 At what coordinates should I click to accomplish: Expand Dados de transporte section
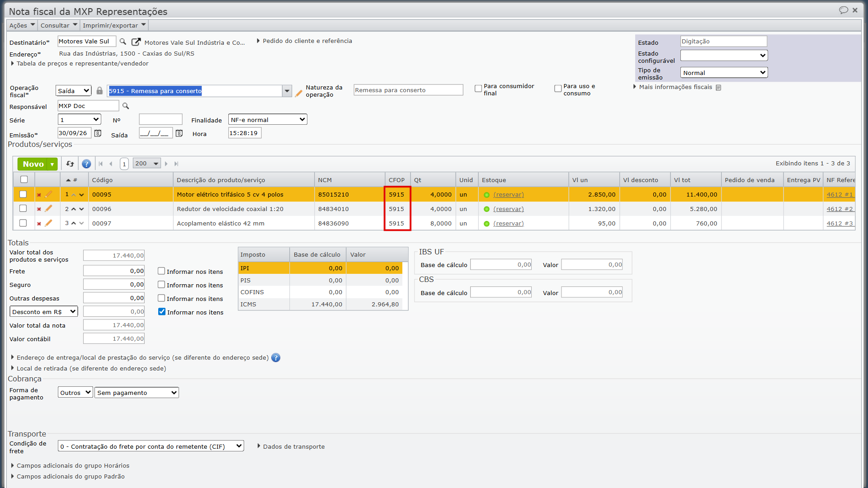tap(291, 446)
